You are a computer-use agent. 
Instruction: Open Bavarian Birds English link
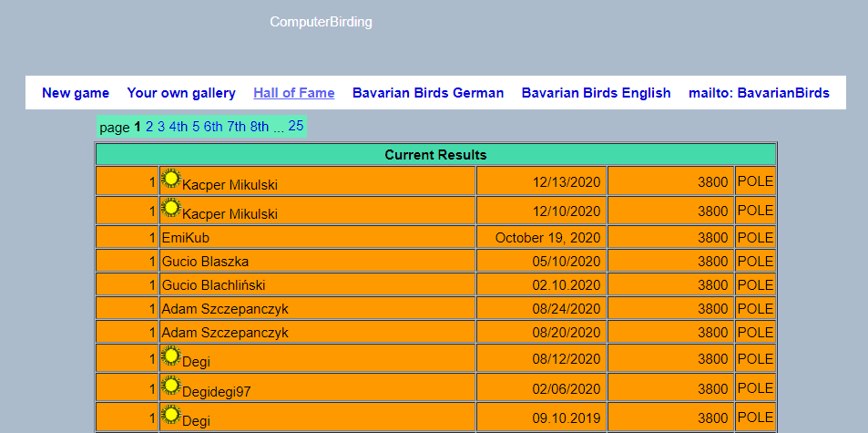(x=597, y=93)
